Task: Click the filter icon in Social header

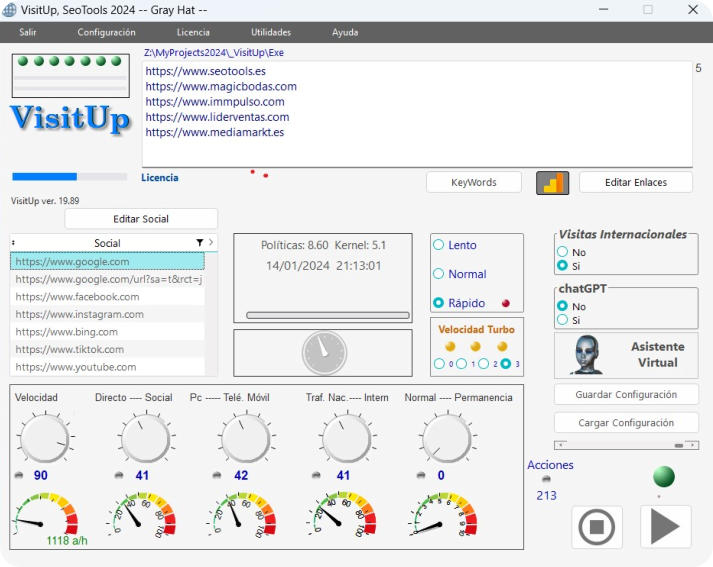Action: click(200, 243)
